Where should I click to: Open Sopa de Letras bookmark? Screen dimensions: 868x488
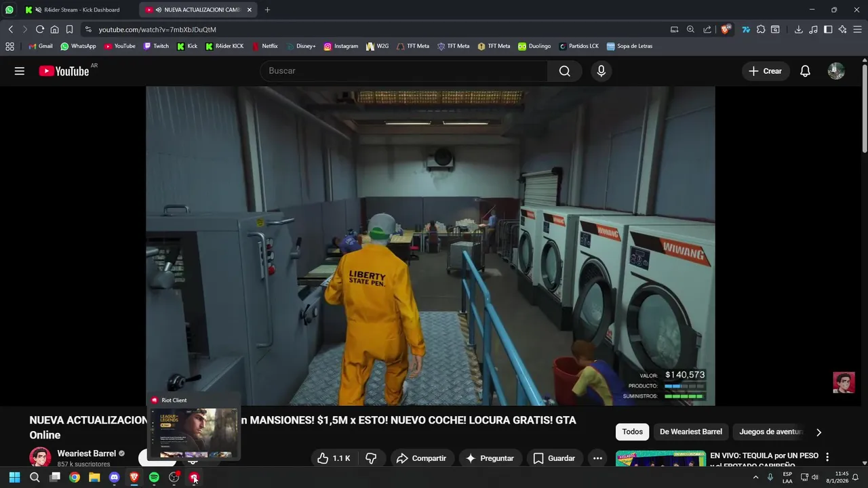[x=629, y=46]
